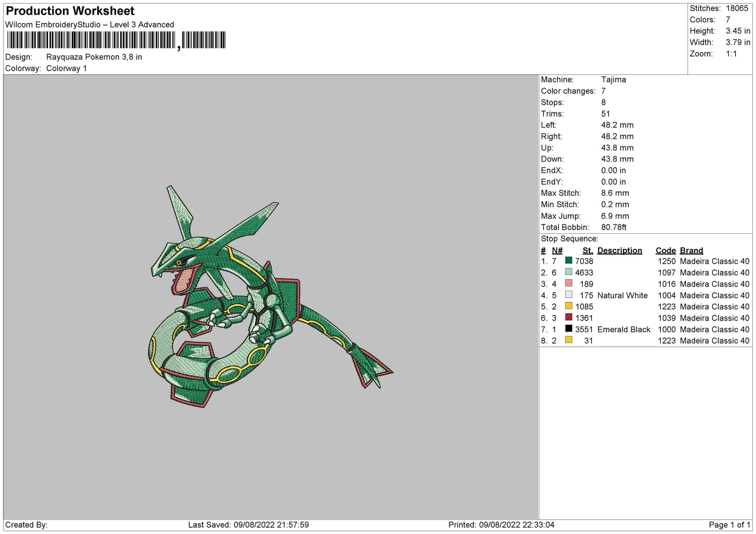Click the stitches count '18065'
The width and height of the screenshot is (756, 534).
[x=737, y=8]
